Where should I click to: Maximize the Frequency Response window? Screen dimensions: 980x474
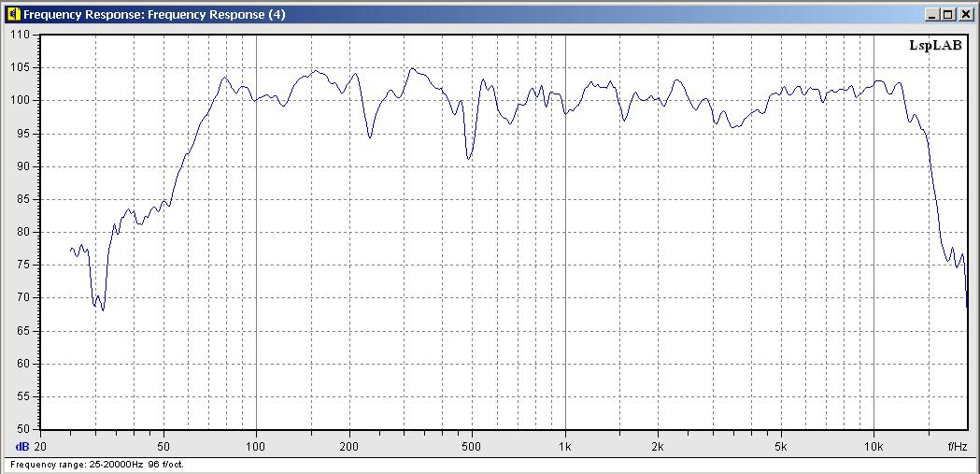948,15
